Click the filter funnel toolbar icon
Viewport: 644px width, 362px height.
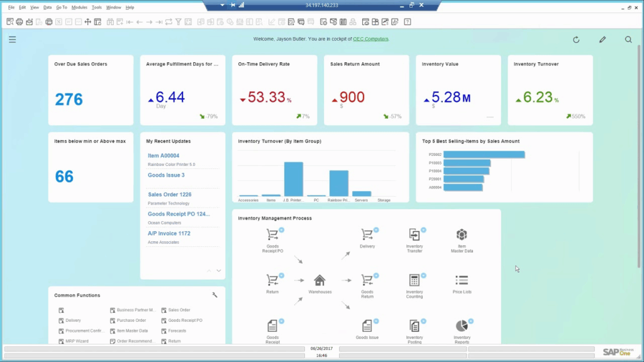click(x=179, y=22)
